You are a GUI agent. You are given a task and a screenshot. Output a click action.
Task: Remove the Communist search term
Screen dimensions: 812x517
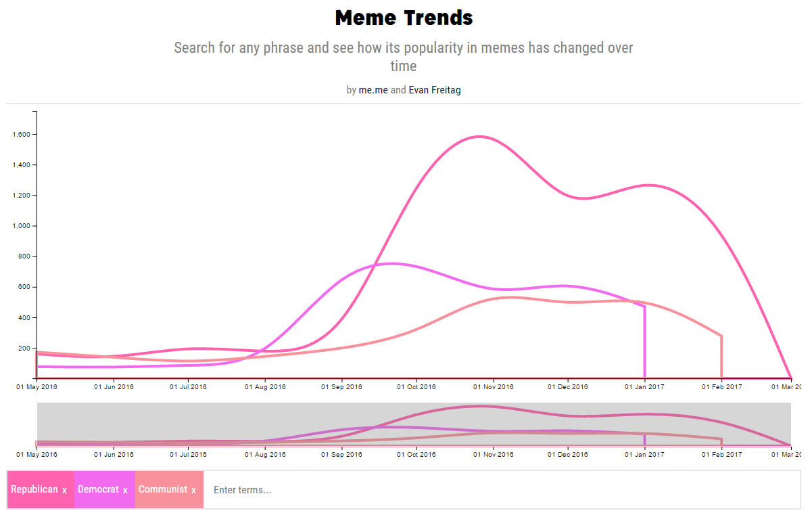[x=193, y=489]
